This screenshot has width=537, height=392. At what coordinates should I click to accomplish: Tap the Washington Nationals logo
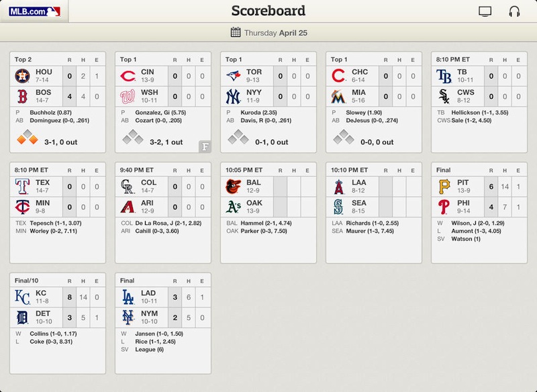(128, 97)
